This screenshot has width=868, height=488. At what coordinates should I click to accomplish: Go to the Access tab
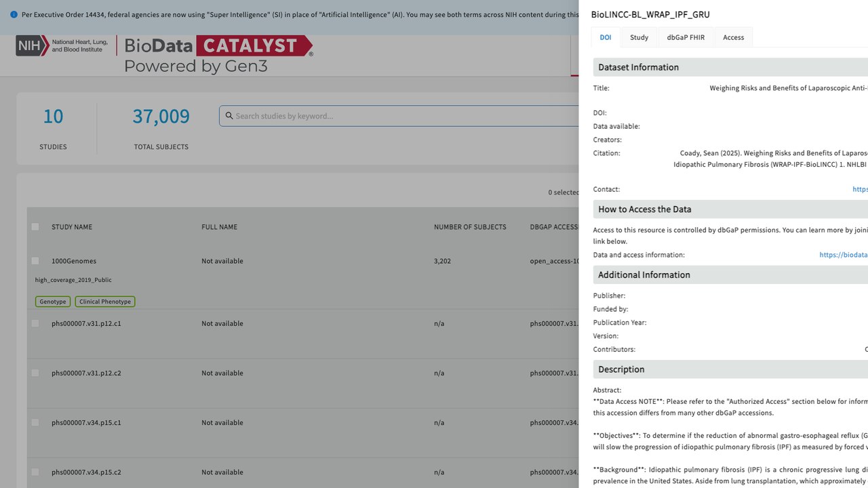(x=733, y=37)
